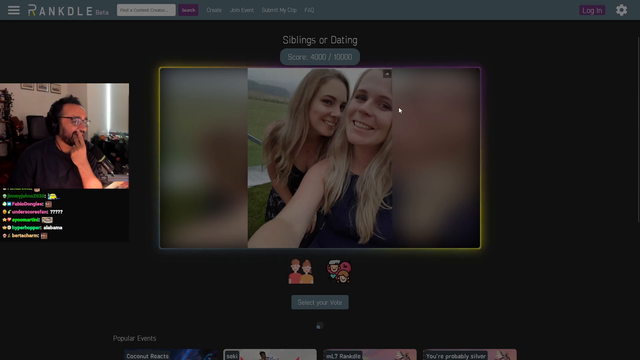Open the FAQ link
This screenshot has width=640, height=360.
click(x=309, y=10)
